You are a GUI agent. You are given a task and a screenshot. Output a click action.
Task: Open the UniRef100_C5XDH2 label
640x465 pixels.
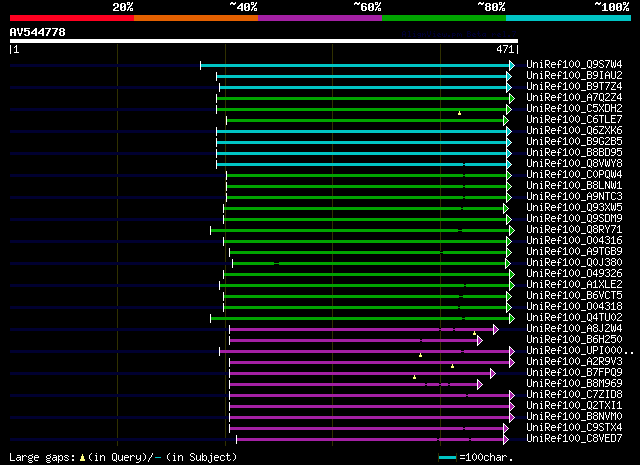pos(574,109)
